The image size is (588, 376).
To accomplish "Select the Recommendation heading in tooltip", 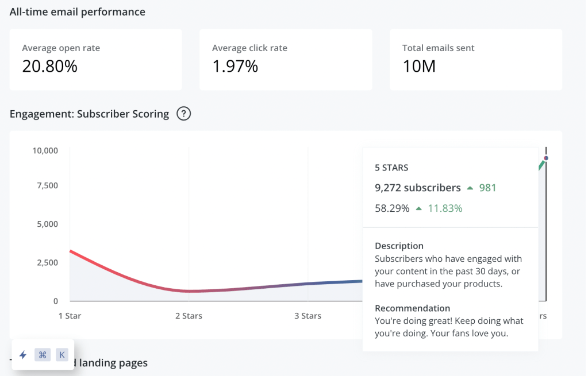I will click(x=412, y=308).
